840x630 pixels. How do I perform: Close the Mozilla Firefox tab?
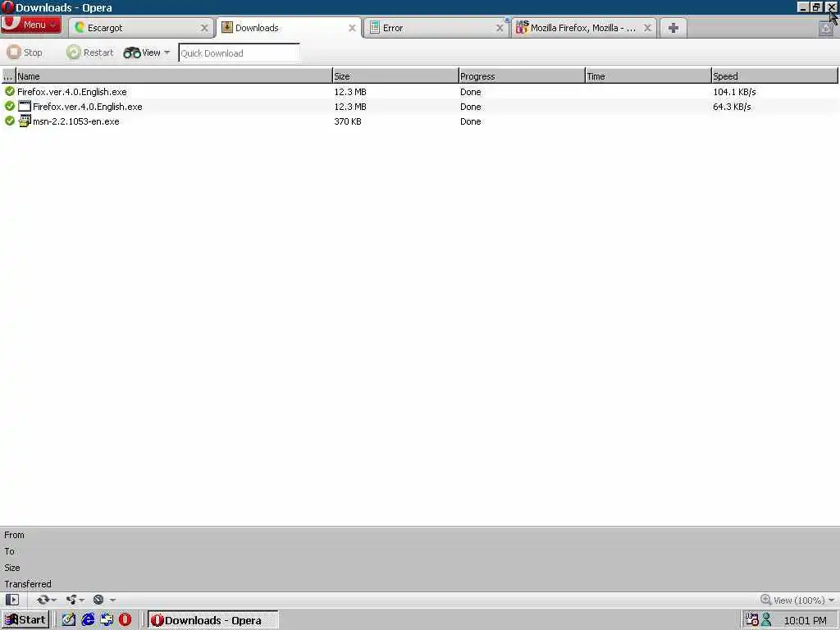coord(647,28)
